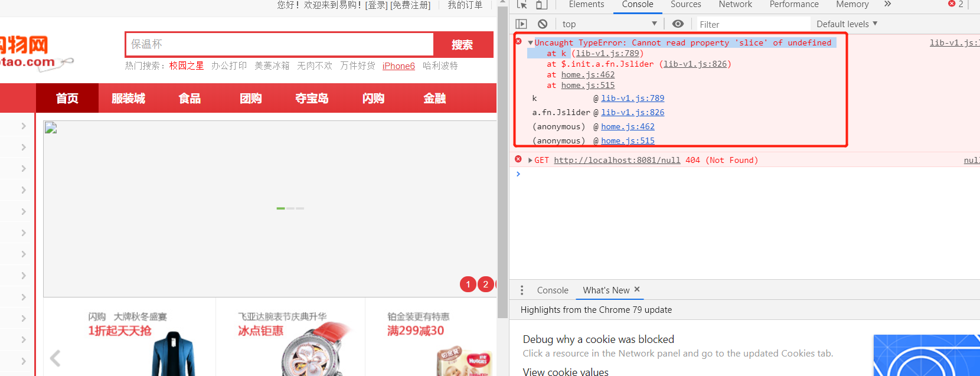This screenshot has height=376, width=980.
Task: Collapse the Uncaught TypeError stack trace
Action: pyautogui.click(x=530, y=42)
